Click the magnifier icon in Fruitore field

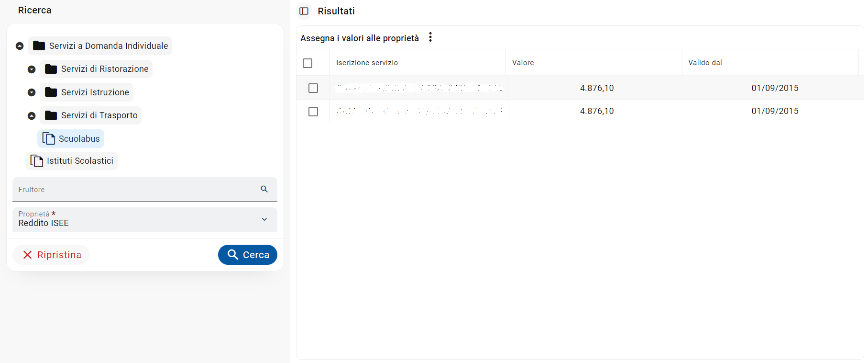[264, 189]
